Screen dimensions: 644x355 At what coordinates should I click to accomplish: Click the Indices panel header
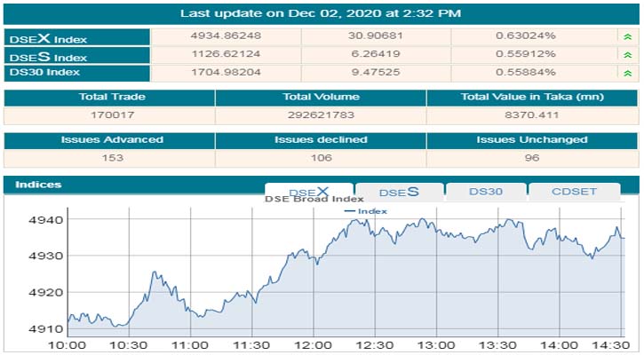click(40, 185)
